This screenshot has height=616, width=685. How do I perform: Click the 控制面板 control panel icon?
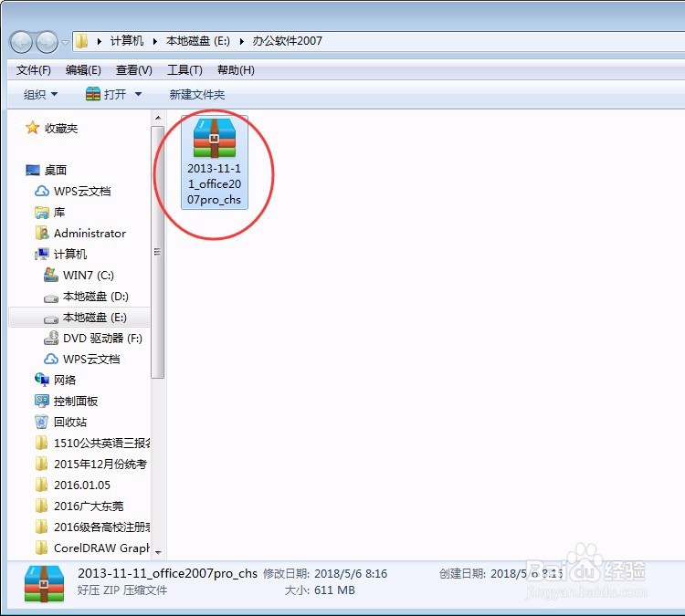[x=42, y=401]
